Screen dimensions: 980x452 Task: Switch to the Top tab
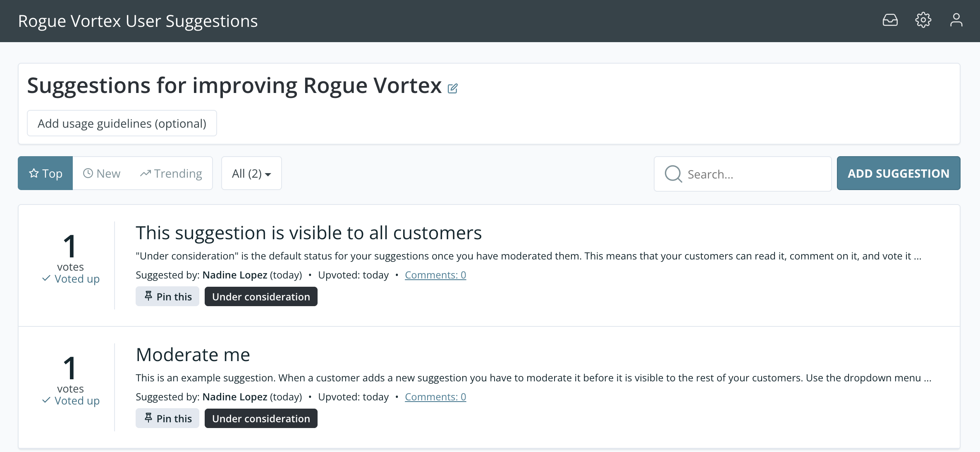[x=45, y=174]
